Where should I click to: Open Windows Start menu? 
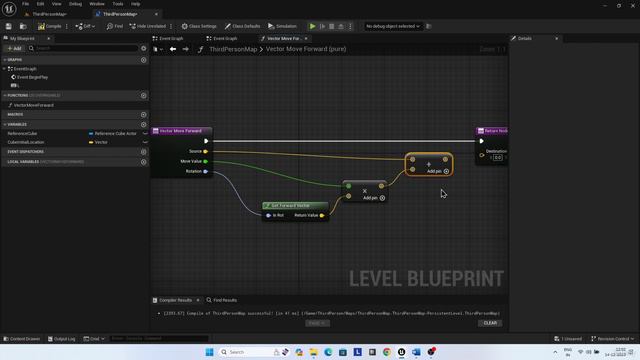pos(209,352)
